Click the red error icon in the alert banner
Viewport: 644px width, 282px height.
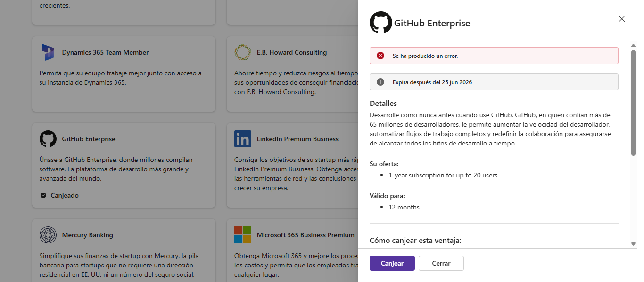tap(380, 56)
